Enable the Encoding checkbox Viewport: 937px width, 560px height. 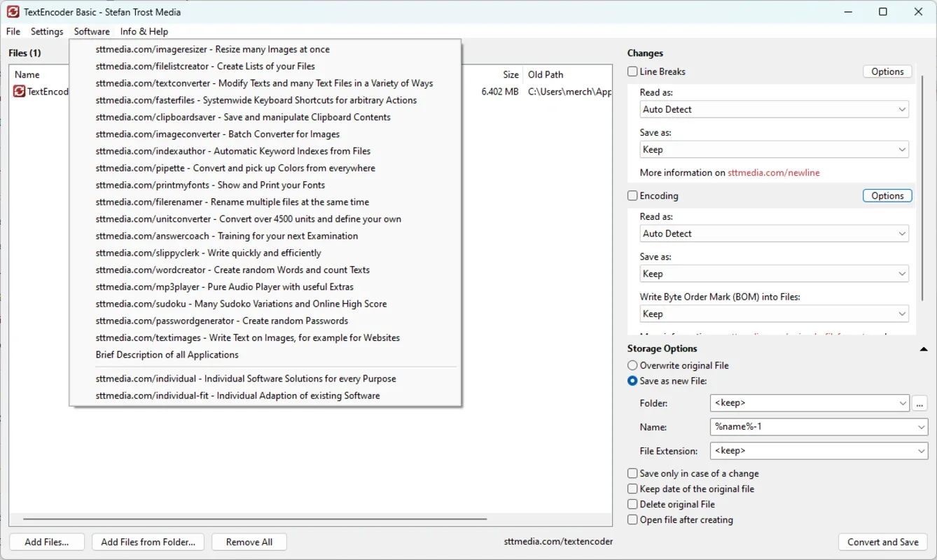[x=633, y=196]
